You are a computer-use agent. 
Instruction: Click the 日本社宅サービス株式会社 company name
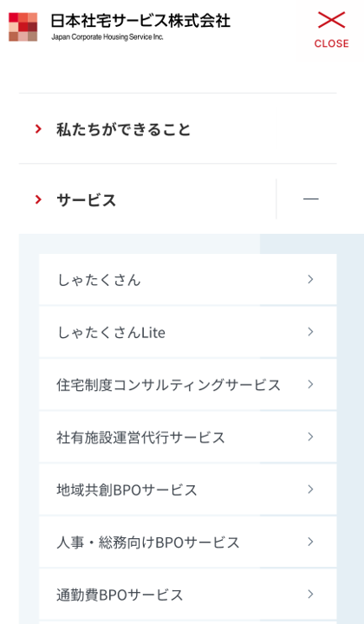point(140,21)
